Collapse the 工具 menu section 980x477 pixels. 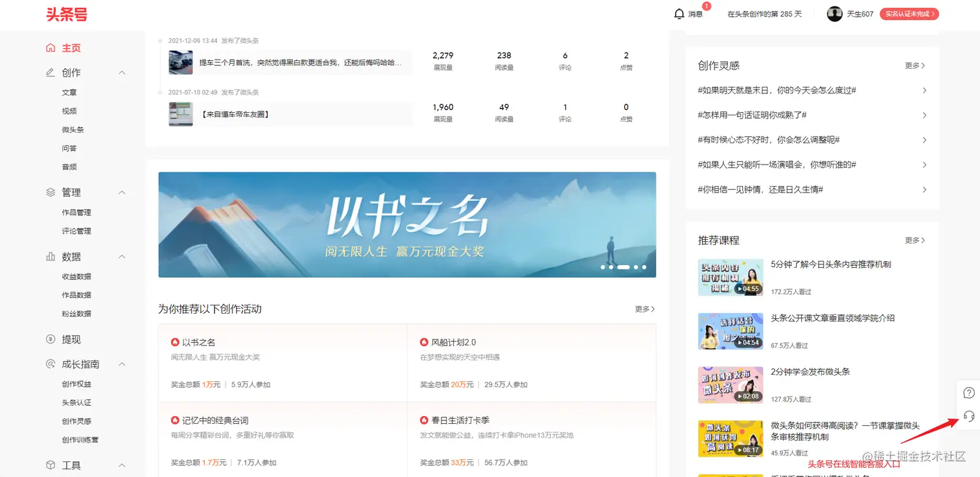tap(122, 465)
